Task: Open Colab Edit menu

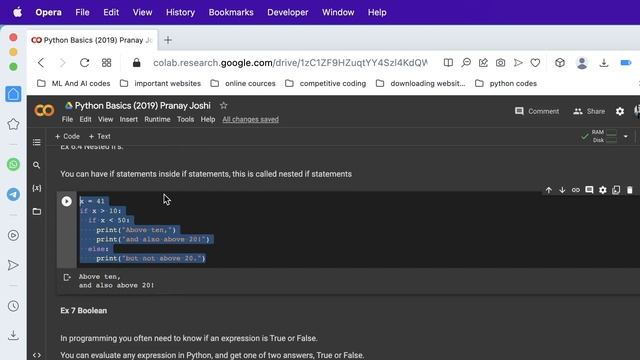Action: (85, 120)
